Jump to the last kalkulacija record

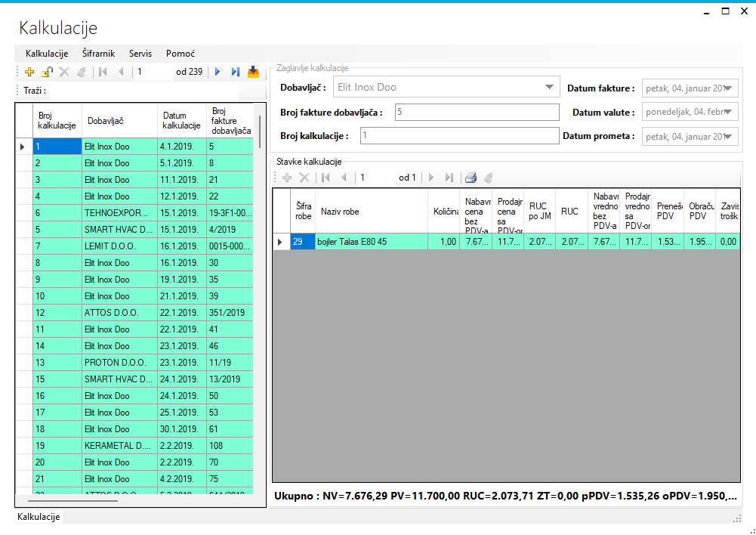coord(235,72)
